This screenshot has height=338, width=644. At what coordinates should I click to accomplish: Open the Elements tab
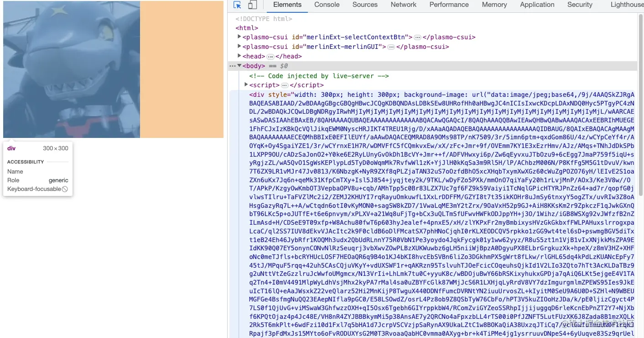tap(287, 5)
